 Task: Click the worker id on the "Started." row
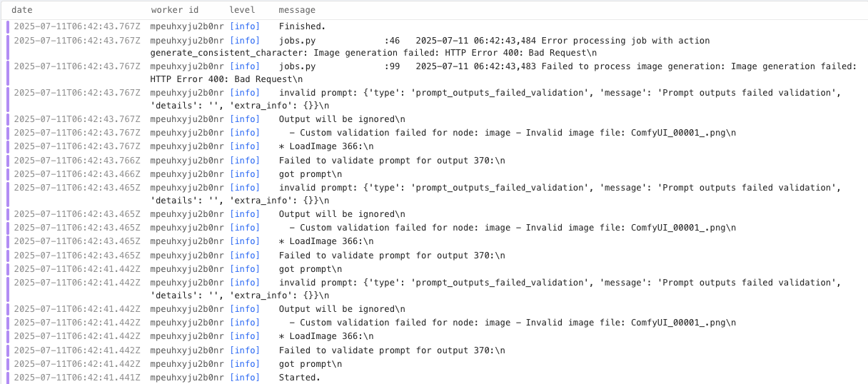[187, 378]
